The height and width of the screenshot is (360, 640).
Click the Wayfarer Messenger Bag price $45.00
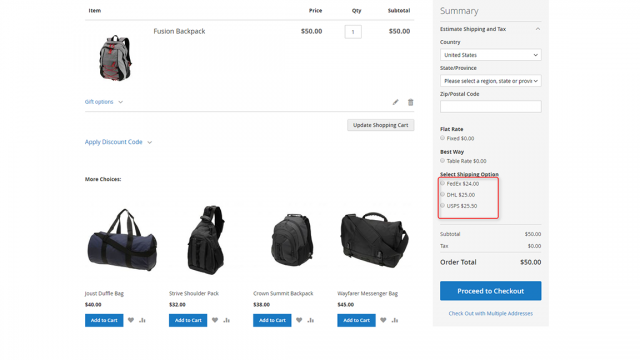[346, 304]
